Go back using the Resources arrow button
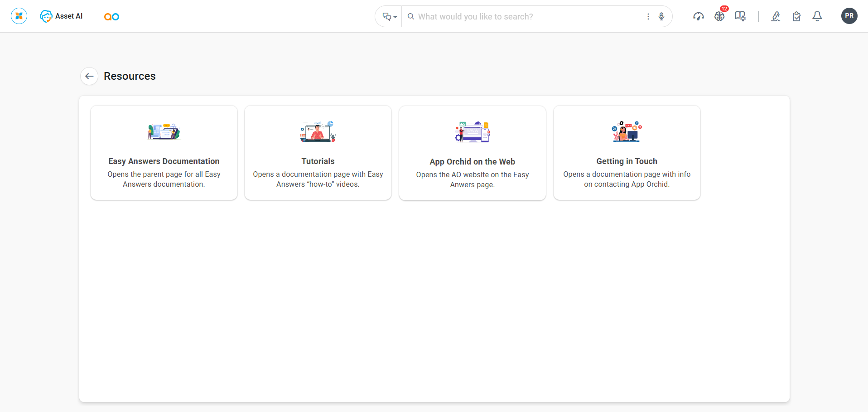Image resolution: width=868 pixels, height=412 pixels. (89, 76)
